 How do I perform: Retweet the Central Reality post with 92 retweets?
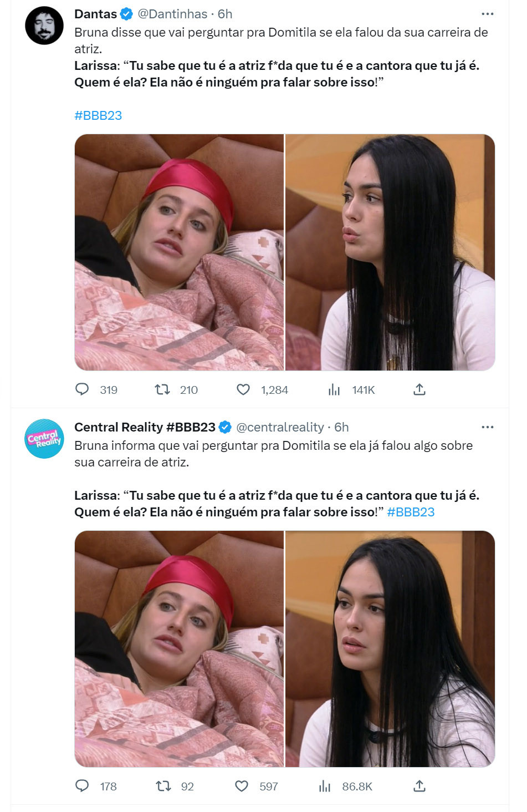(x=163, y=786)
